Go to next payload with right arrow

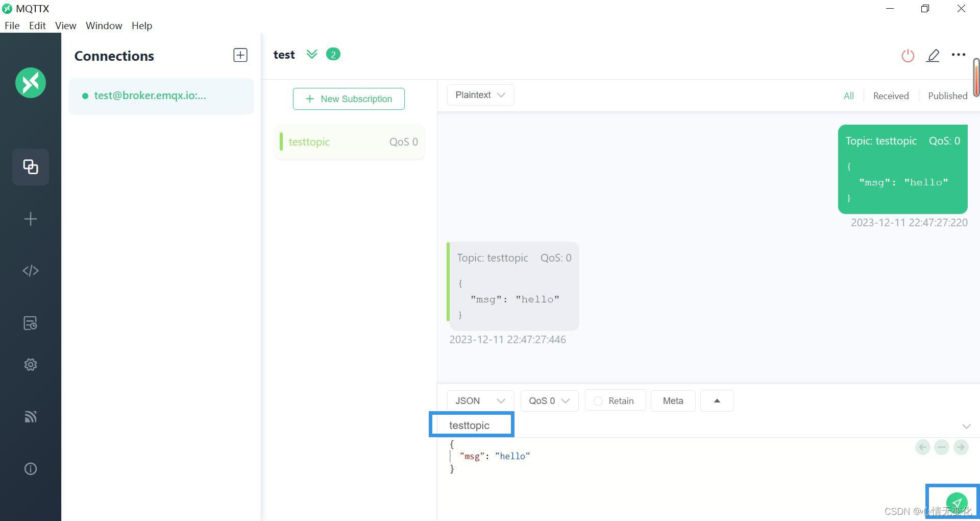pyautogui.click(x=961, y=447)
